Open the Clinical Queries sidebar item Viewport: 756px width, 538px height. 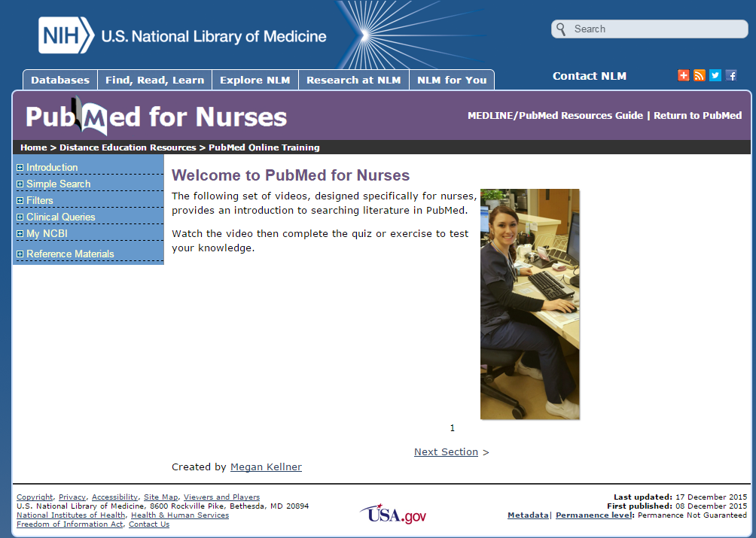pyautogui.click(x=61, y=217)
